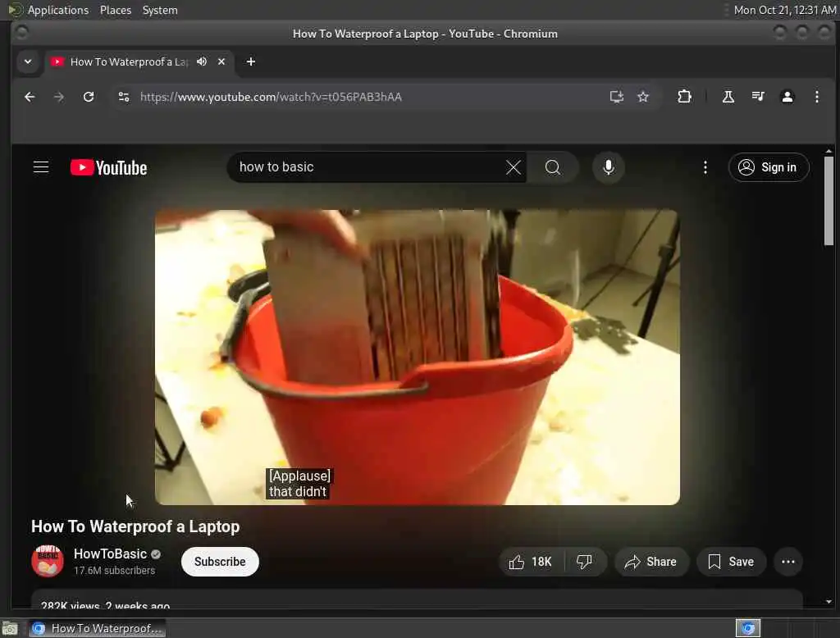Open YouTube settings three-dot menu
This screenshot has height=638, width=840.
(705, 167)
